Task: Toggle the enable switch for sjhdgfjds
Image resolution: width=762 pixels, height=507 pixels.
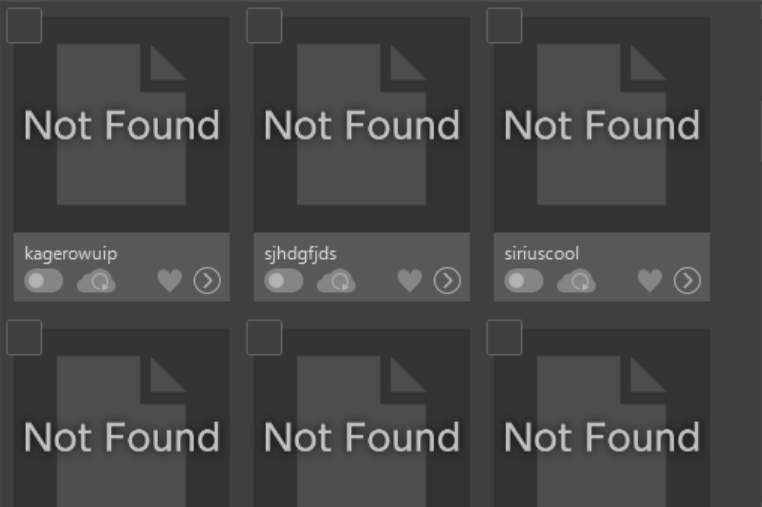Action: coord(284,281)
